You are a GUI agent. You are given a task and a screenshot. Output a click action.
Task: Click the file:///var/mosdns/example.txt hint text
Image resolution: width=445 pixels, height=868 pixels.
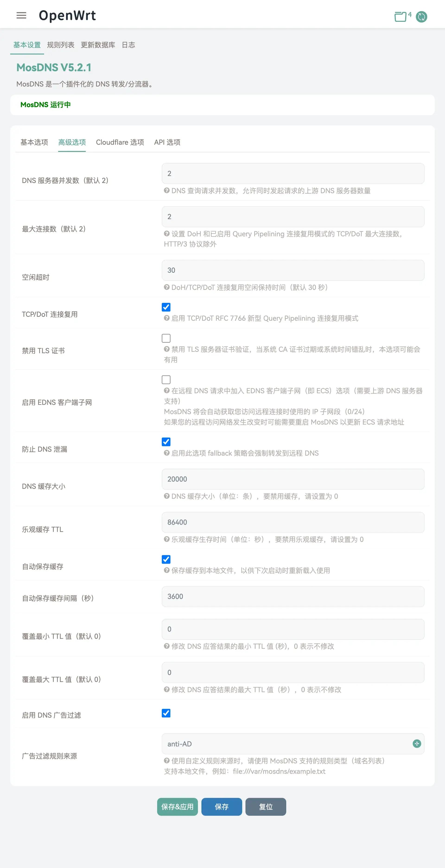279,771
